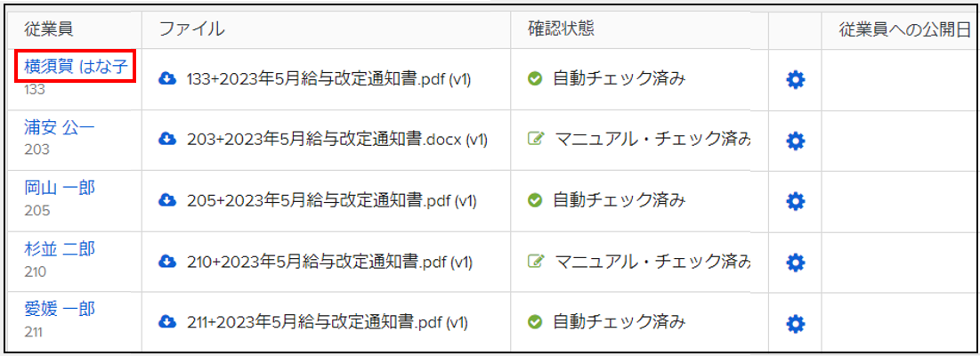Click cloud download icon beside 210 pdf
This screenshot has width=980, height=356.
166,261
